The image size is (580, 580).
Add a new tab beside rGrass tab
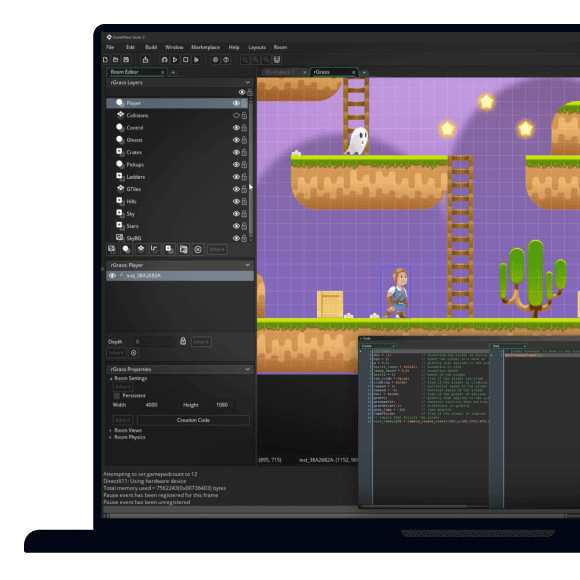[x=364, y=72]
